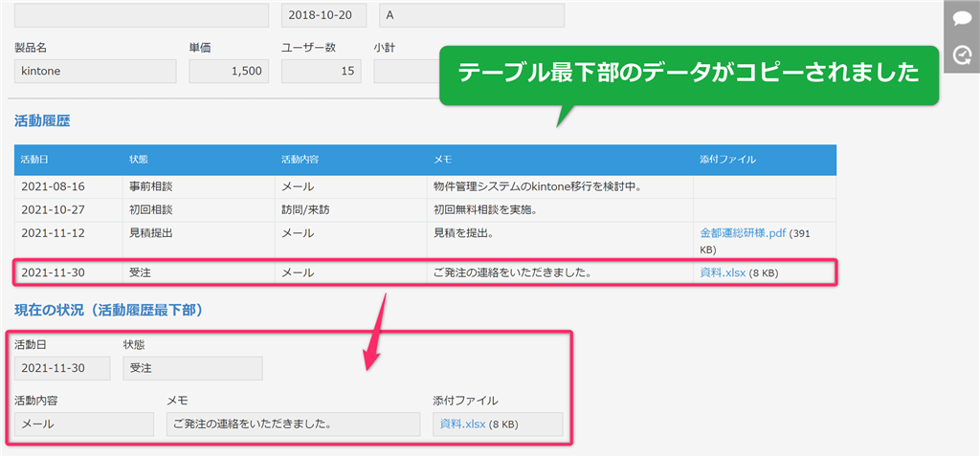Click the 活動履歴 section heading
The image size is (980, 457).
click(x=42, y=121)
